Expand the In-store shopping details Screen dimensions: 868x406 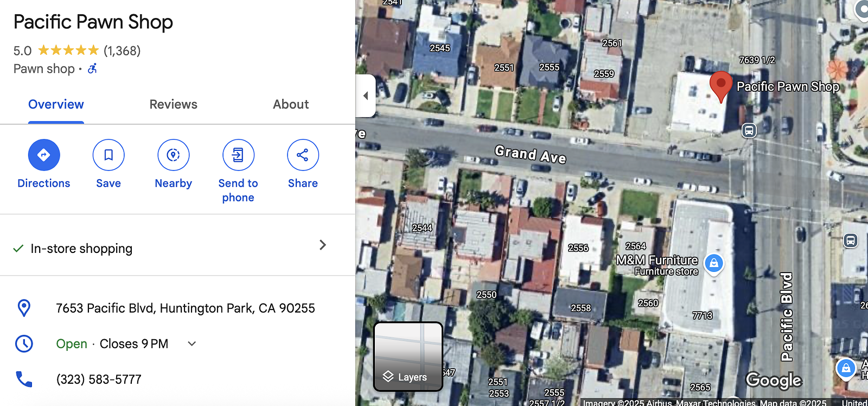pos(177,245)
